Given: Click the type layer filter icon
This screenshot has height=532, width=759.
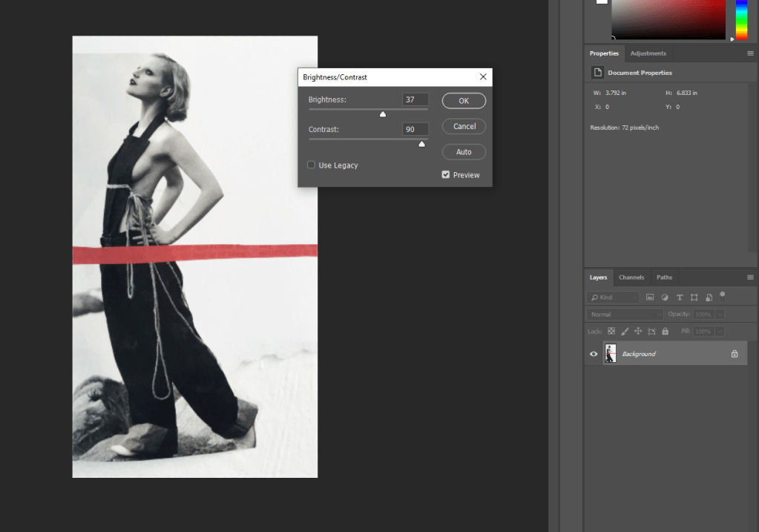Looking at the screenshot, I should pos(680,297).
